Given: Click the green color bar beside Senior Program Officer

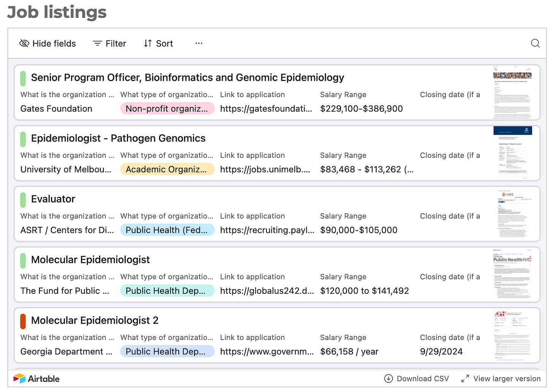Looking at the screenshot, I should coord(23,79).
